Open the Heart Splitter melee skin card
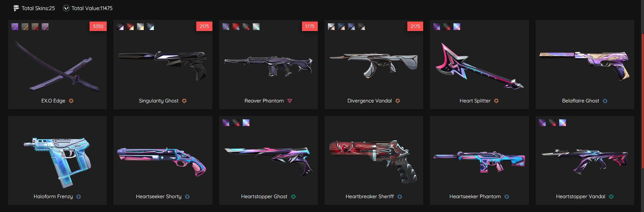Screen dimensions: 644x212 [479, 64]
